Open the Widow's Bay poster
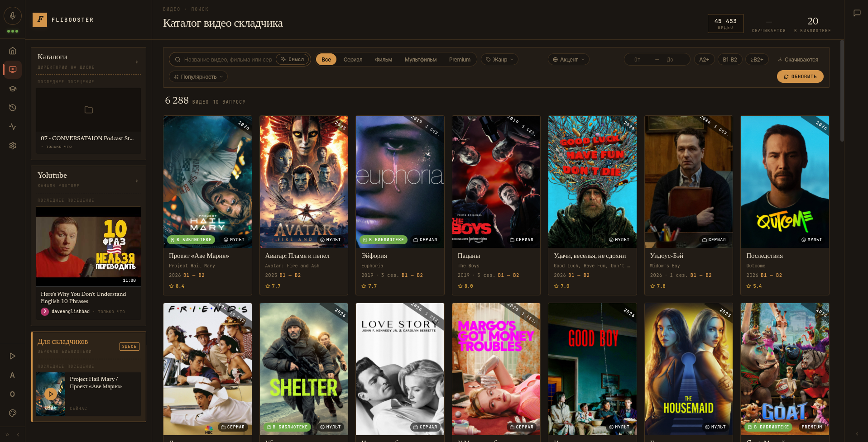 click(x=689, y=182)
